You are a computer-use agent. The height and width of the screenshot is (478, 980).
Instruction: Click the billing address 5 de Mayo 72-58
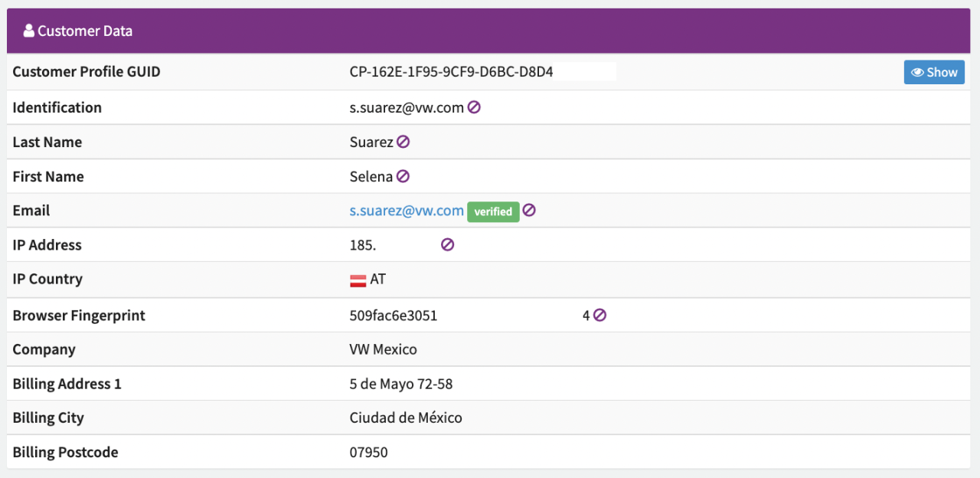click(400, 384)
